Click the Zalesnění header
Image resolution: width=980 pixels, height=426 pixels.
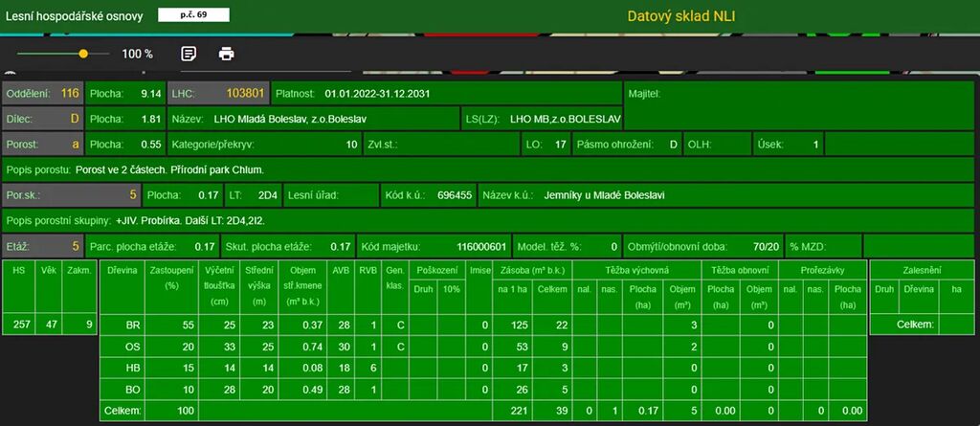(922, 270)
